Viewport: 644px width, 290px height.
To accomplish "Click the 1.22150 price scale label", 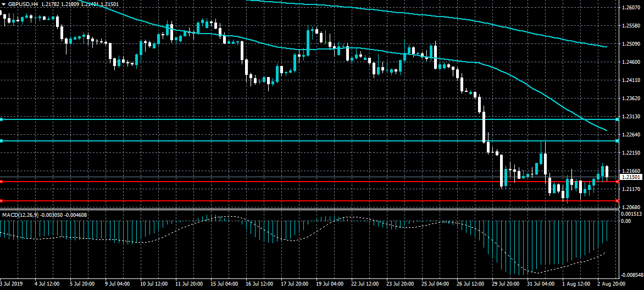I will (632, 152).
